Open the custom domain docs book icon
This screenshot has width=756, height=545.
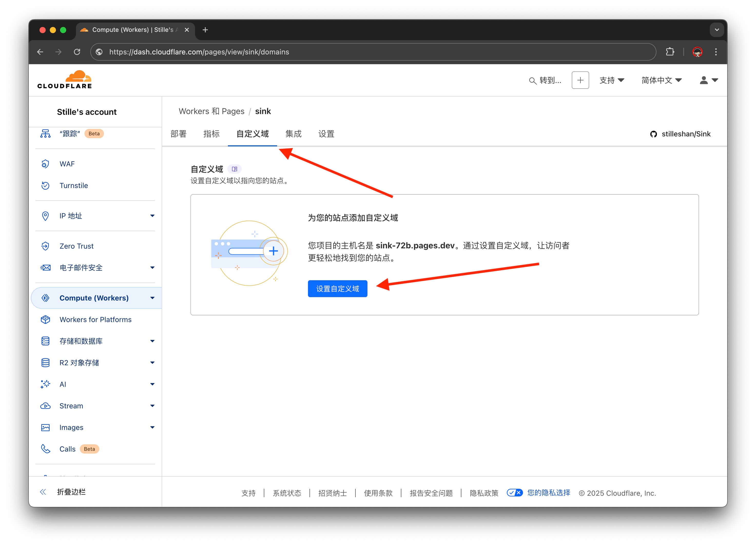pos(234,169)
